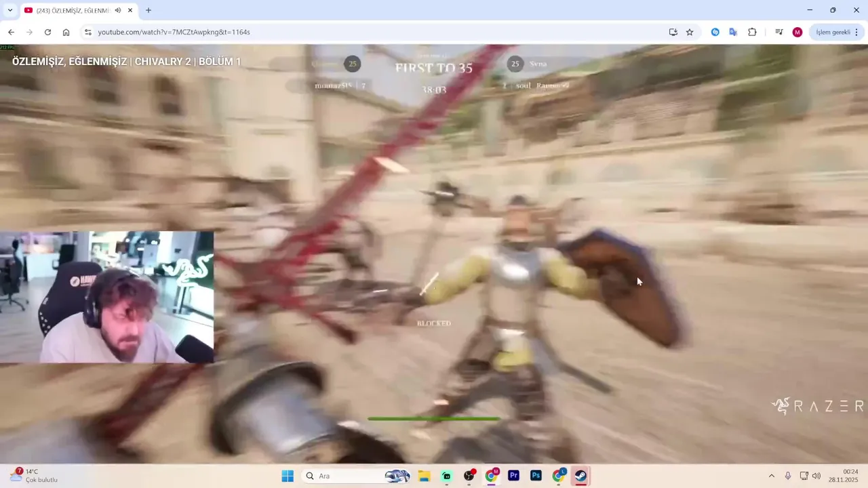Viewport: 868px width, 488px height.
Task: Bookmark this page with the star
Action: 690,32
